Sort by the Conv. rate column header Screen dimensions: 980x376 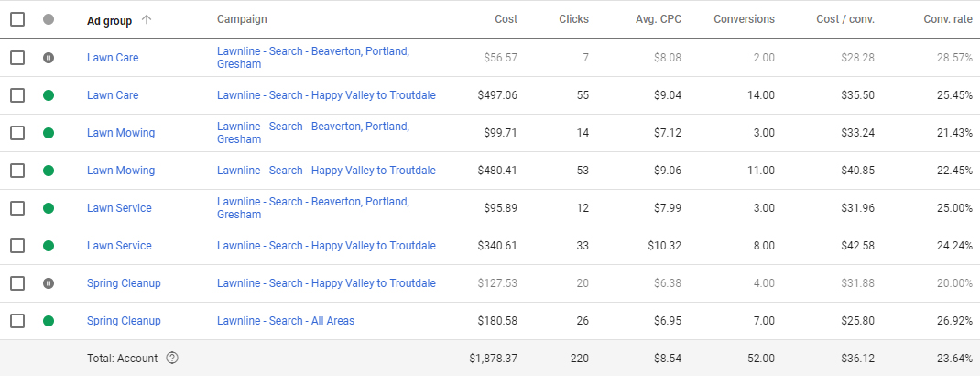coord(948,19)
